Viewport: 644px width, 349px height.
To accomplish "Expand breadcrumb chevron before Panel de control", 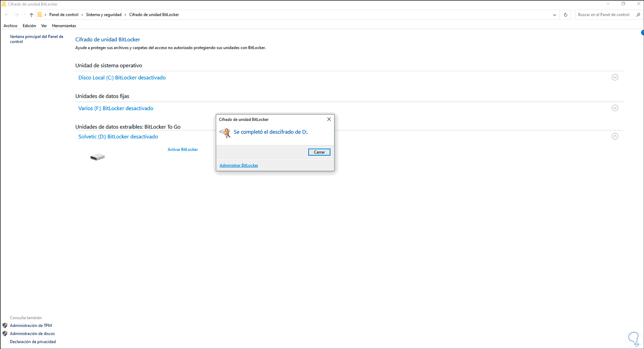I will [45, 15].
